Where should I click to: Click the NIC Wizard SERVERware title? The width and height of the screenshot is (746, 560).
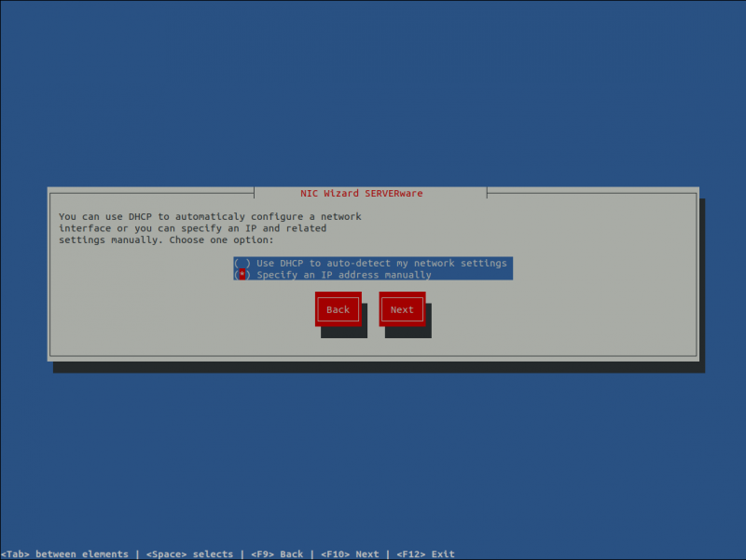[x=361, y=193]
